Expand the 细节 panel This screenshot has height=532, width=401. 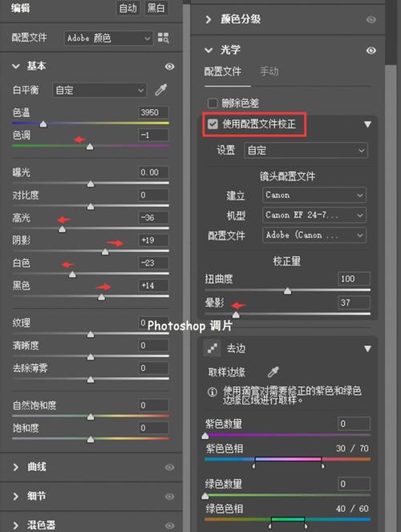[x=15, y=497]
